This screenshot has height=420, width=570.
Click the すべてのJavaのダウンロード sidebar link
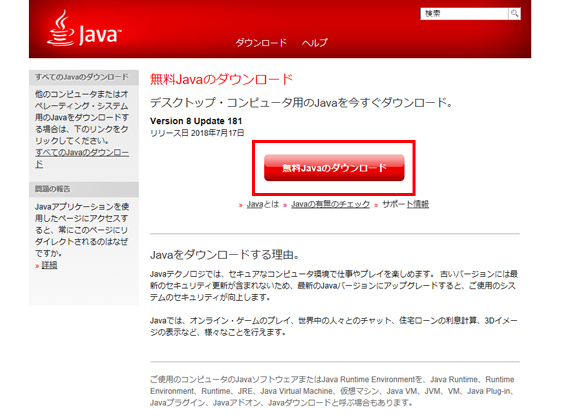82,158
